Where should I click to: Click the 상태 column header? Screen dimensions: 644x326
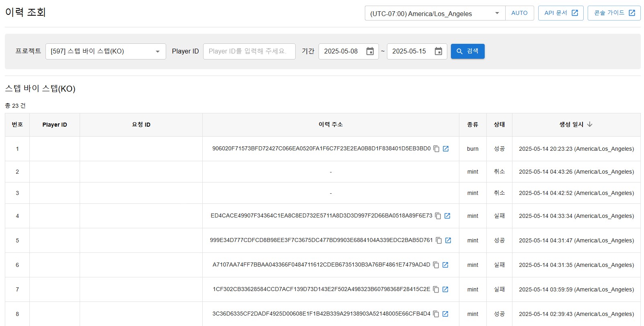pyautogui.click(x=499, y=125)
